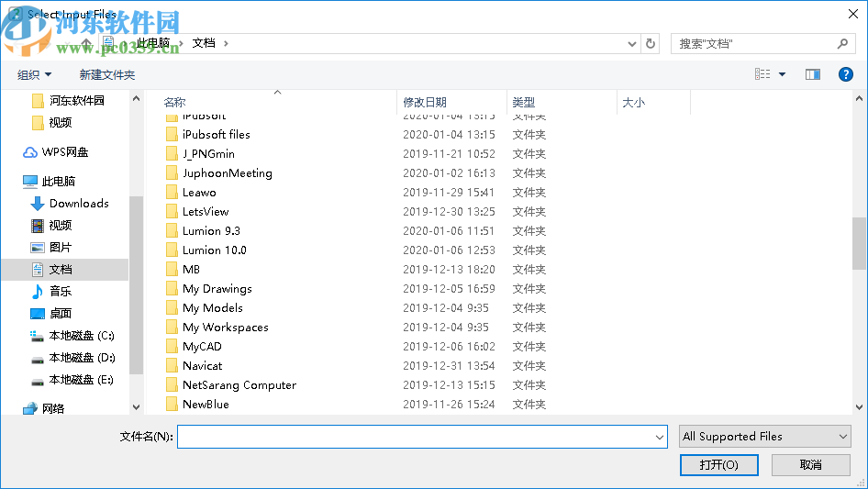Select the My Workspaces folder
This screenshot has height=489, width=868.
click(x=226, y=328)
